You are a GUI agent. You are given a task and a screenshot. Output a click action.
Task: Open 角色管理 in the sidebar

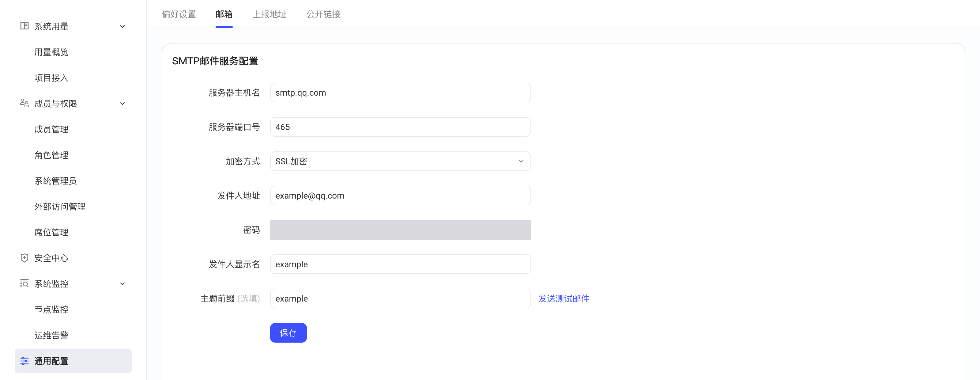coord(51,155)
